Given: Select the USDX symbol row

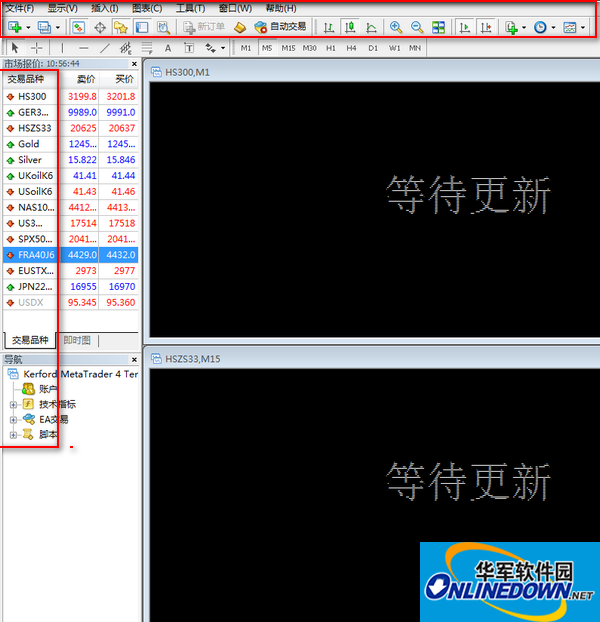Looking at the screenshot, I should coord(71,303).
